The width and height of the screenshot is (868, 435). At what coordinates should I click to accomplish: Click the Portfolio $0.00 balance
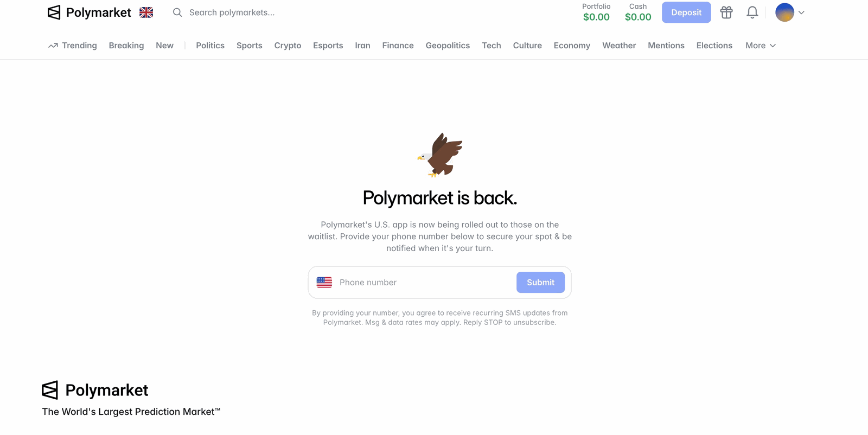coord(596,17)
